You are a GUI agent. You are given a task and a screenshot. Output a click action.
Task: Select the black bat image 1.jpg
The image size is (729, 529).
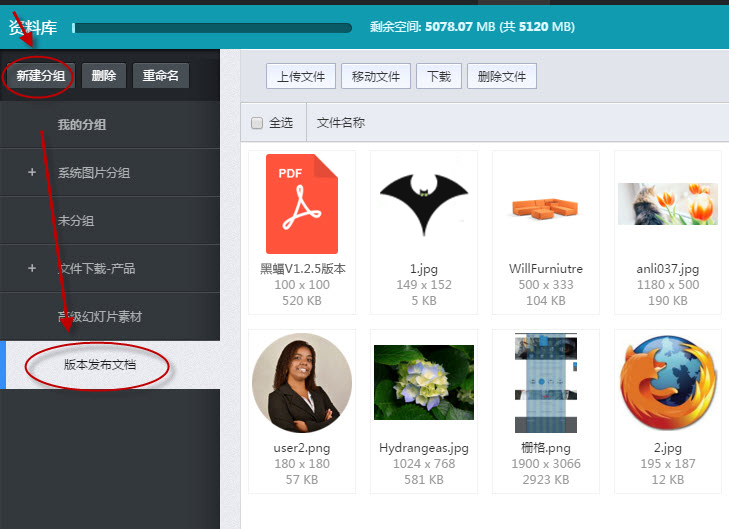(423, 203)
